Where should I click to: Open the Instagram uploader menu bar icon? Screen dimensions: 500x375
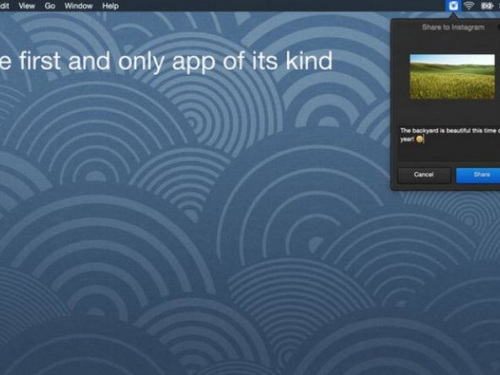click(x=453, y=6)
